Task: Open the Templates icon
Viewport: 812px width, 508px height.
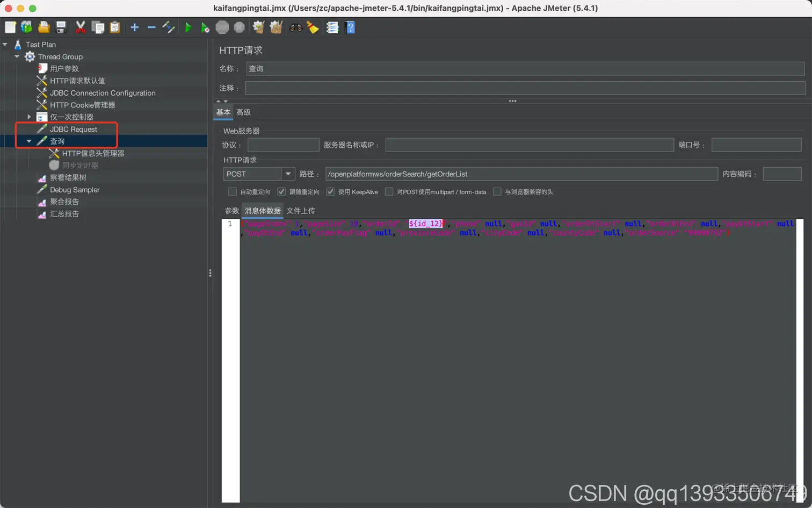Action: click(26, 27)
